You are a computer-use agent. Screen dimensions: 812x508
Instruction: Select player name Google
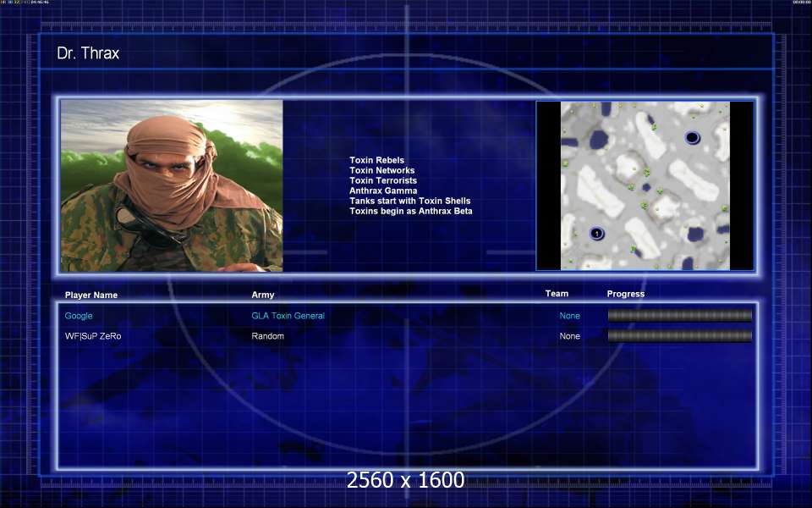[x=79, y=316]
